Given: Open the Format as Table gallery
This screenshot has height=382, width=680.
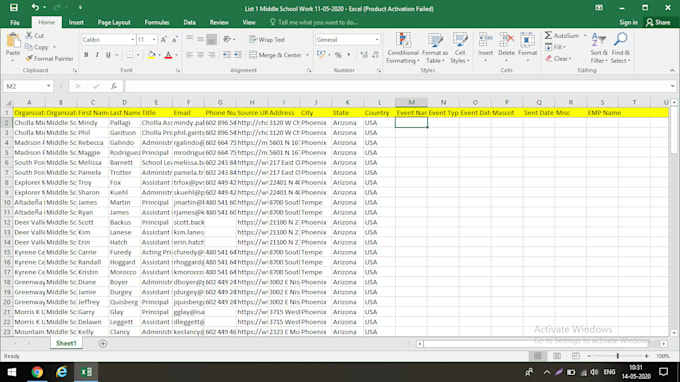Looking at the screenshot, I should [435, 48].
